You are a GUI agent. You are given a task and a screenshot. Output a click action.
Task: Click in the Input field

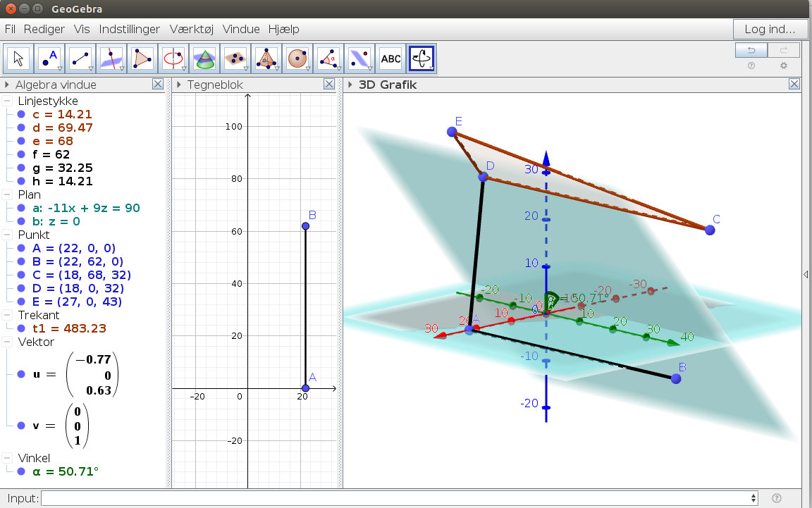pos(399,498)
